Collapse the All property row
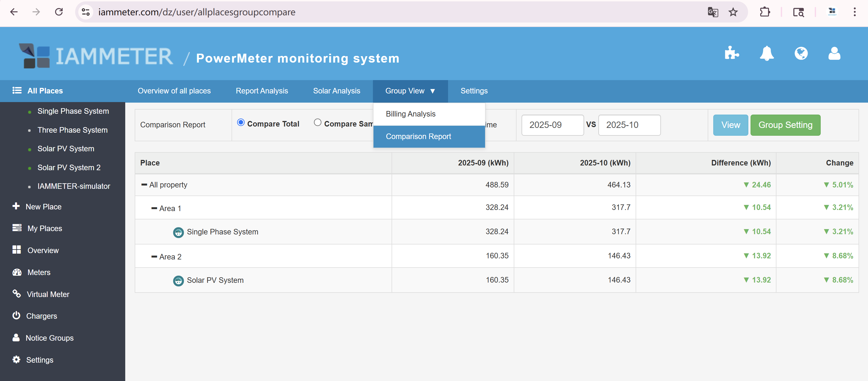 pos(144,185)
